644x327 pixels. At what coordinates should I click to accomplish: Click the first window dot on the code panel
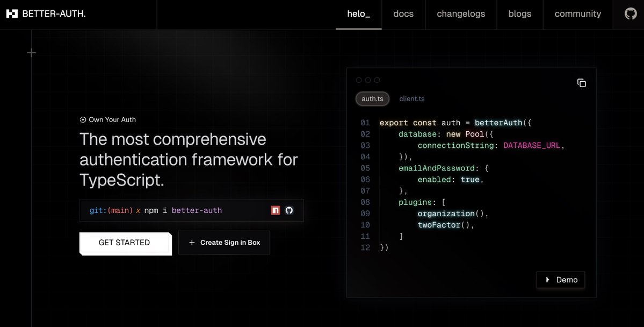[358, 80]
